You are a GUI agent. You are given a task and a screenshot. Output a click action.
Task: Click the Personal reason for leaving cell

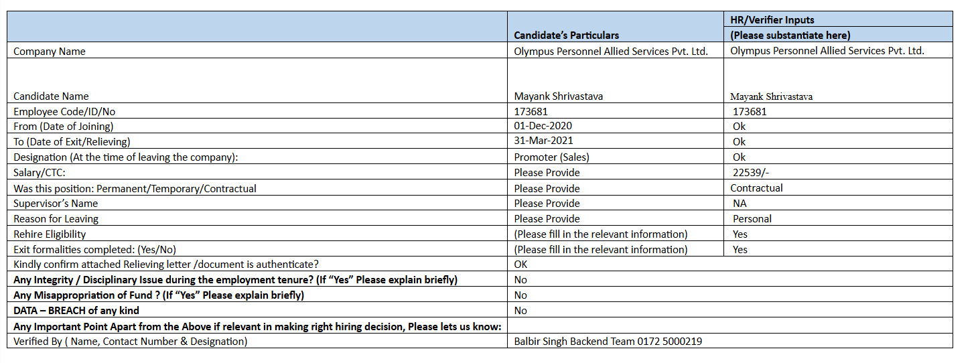752,218
